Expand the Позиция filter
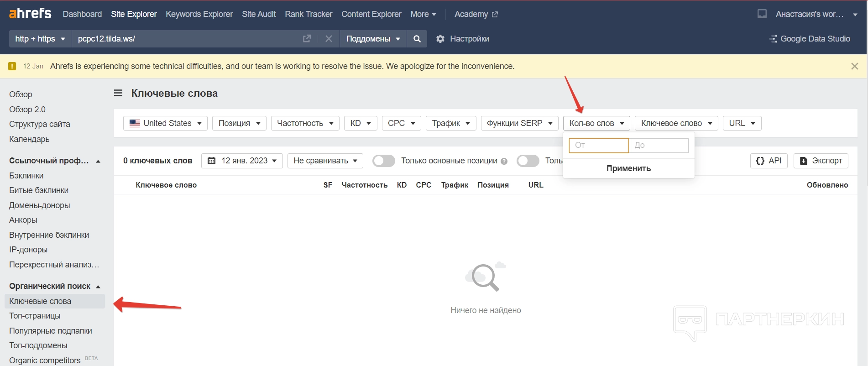This screenshot has height=366, width=868. point(239,123)
